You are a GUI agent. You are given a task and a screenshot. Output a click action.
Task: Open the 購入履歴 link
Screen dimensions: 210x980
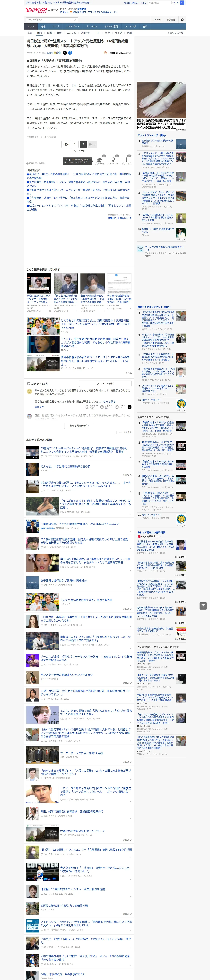click(x=171, y=20)
